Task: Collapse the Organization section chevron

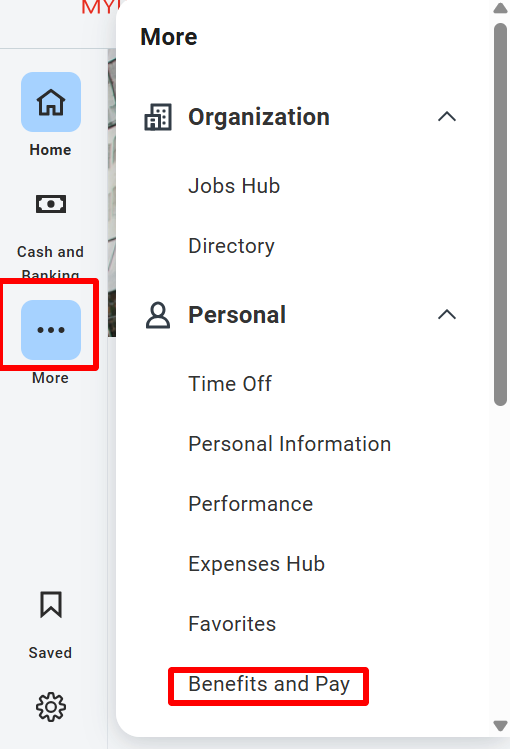Action: (x=447, y=117)
